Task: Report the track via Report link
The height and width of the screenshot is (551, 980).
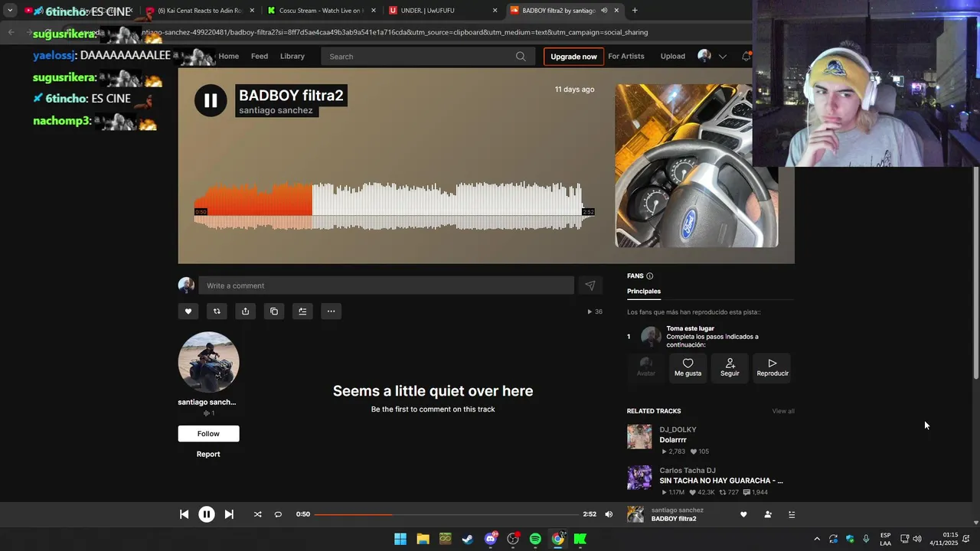Action: [208, 454]
